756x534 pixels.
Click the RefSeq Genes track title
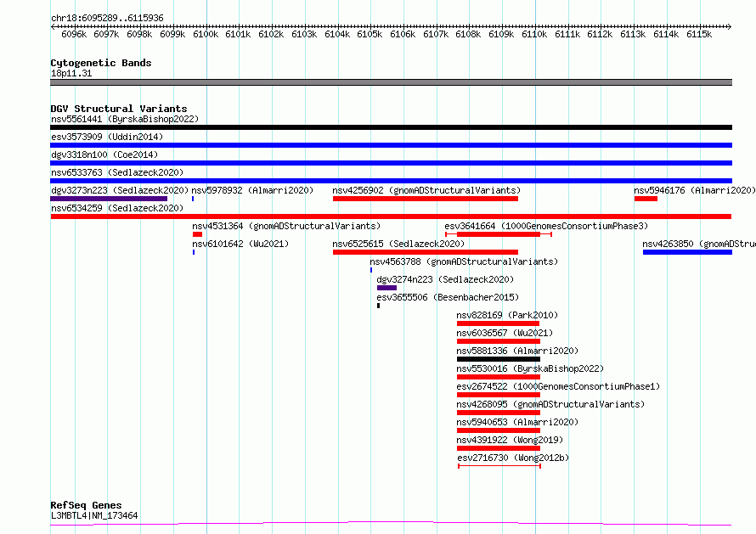[86, 506]
